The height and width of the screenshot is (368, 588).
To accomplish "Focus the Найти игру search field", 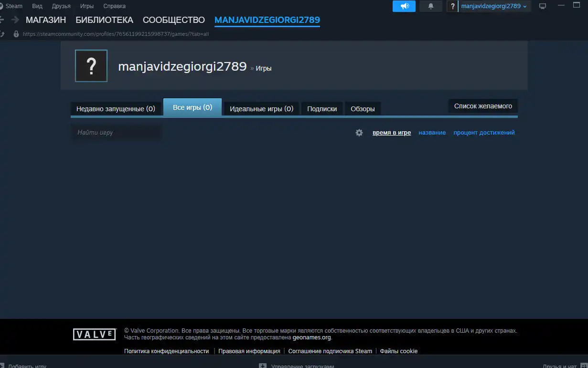I will click(x=117, y=133).
